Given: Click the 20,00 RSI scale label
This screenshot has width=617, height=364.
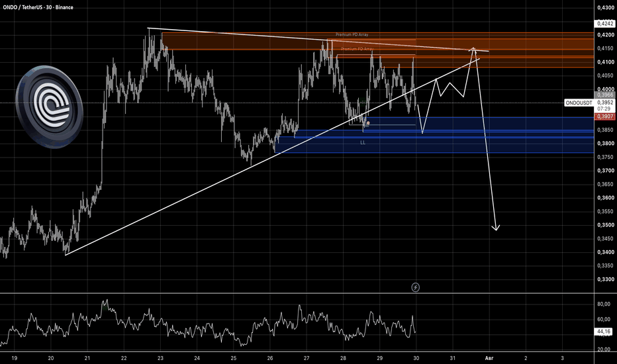Looking at the screenshot, I should coord(604,349).
